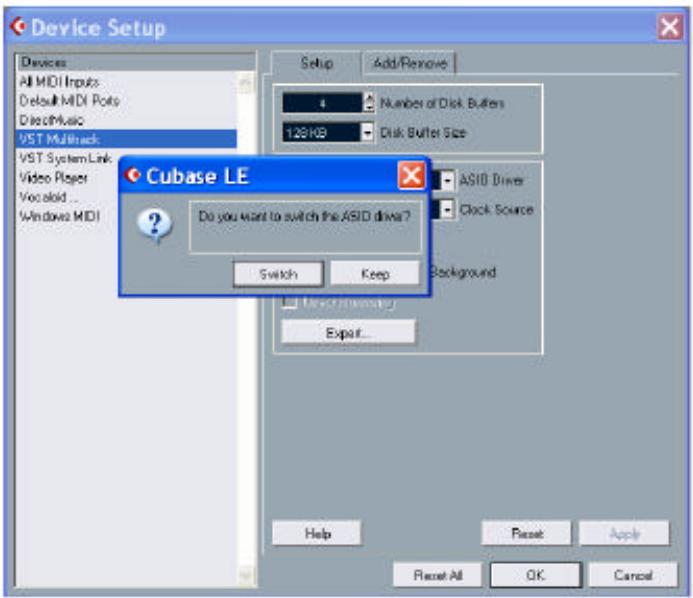Select VST Multitrack device
This screenshot has width=693, height=598.
pyautogui.click(x=126, y=139)
